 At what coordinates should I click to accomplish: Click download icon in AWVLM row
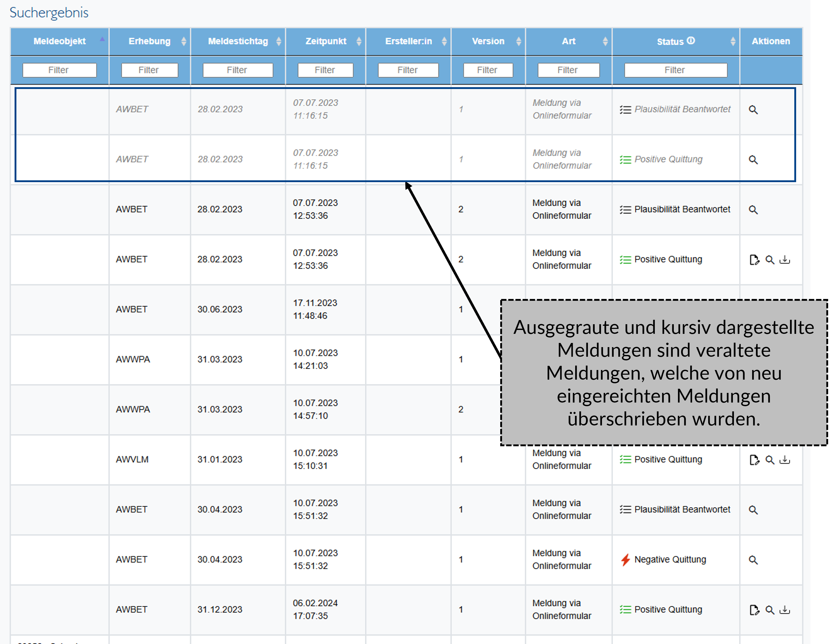[785, 460]
